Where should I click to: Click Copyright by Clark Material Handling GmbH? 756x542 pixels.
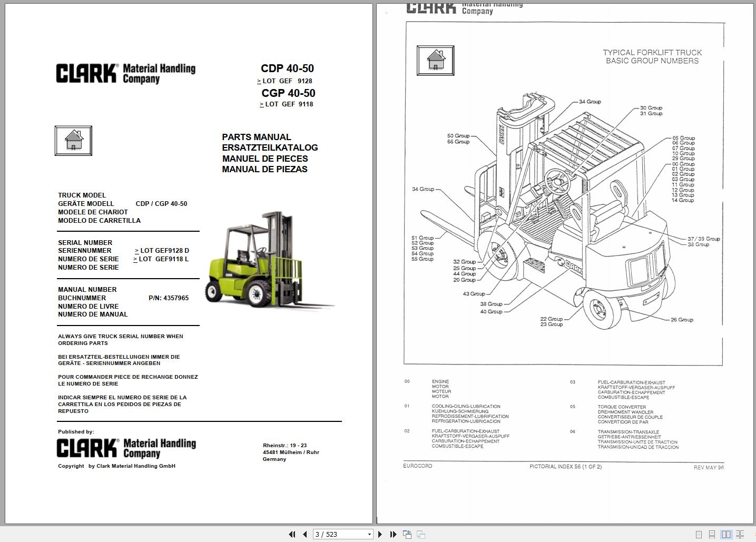[x=116, y=466]
